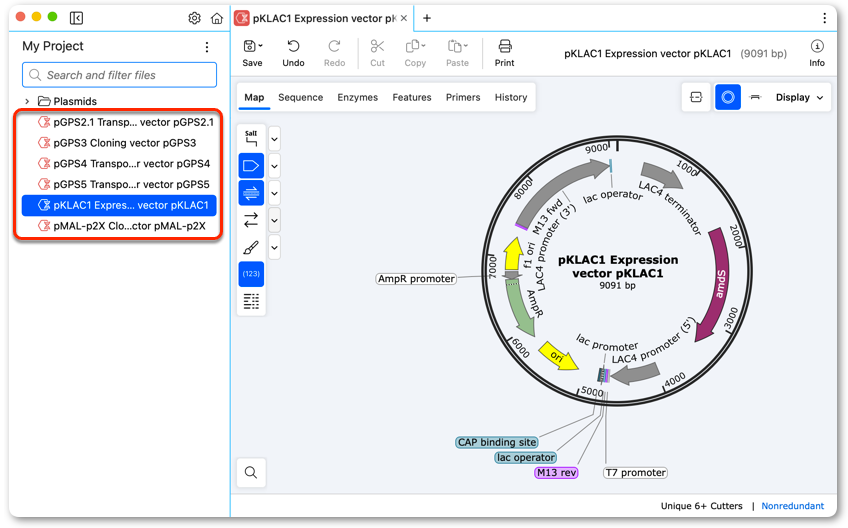Viewport: 848px width, 528px height.
Task: Toggle the sidebar collapse icon
Action: (x=76, y=18)
